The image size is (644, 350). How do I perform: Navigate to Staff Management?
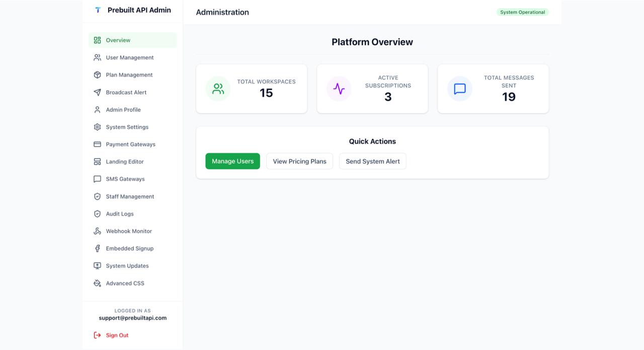[x=130, y=196]
